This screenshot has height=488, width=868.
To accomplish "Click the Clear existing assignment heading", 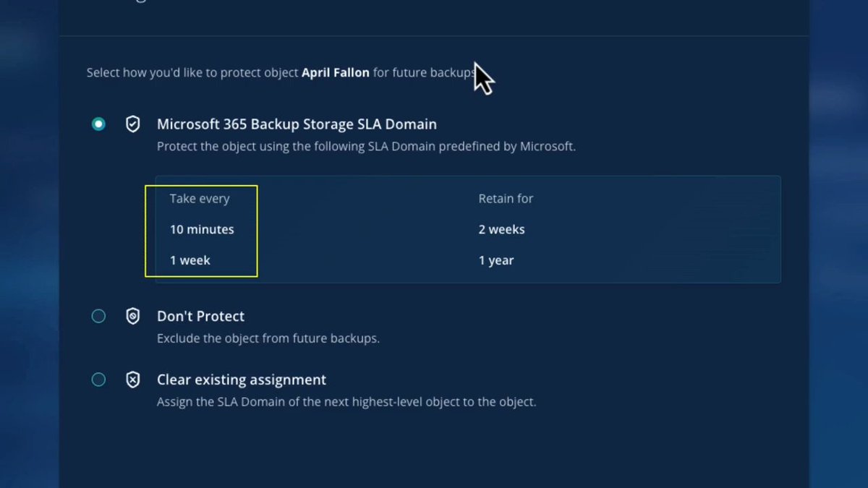I will (242, 380).
